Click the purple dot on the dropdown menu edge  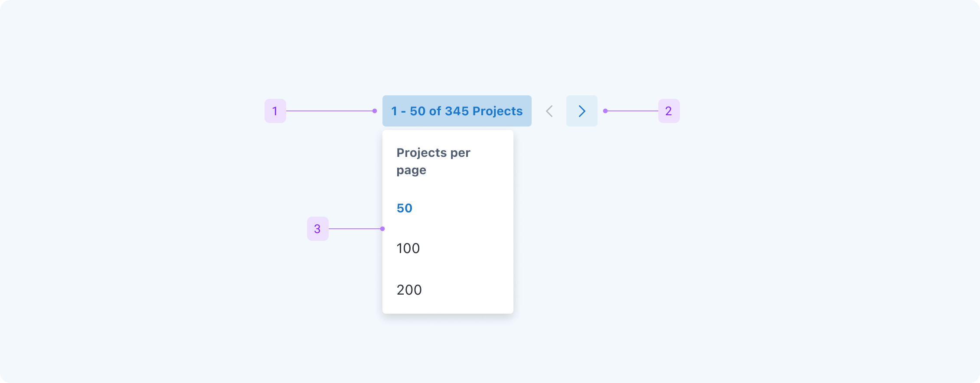click(382, 229)
